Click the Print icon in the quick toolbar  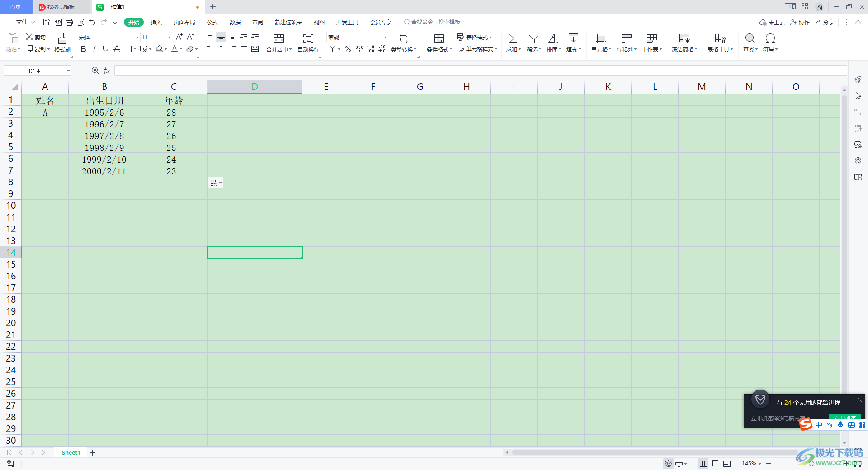[69, 22]
